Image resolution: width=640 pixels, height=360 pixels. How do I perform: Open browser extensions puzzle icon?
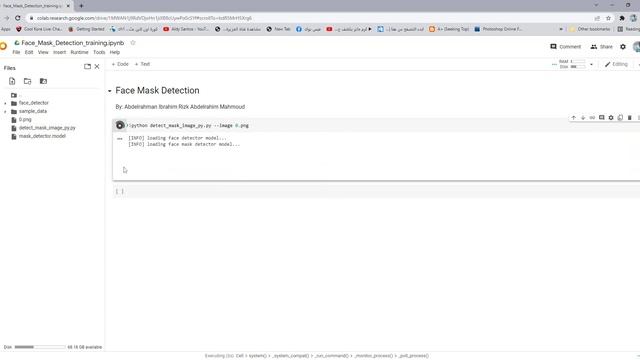[x=622, y=18]
